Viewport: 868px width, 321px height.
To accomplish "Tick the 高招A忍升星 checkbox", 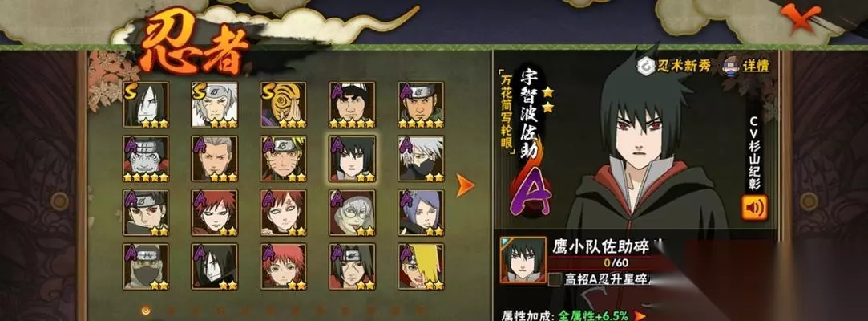I will click(555, 278).
